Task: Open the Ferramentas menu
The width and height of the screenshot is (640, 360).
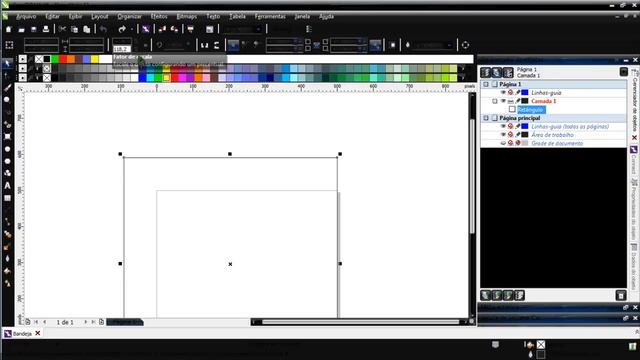Action: (270, 17)
